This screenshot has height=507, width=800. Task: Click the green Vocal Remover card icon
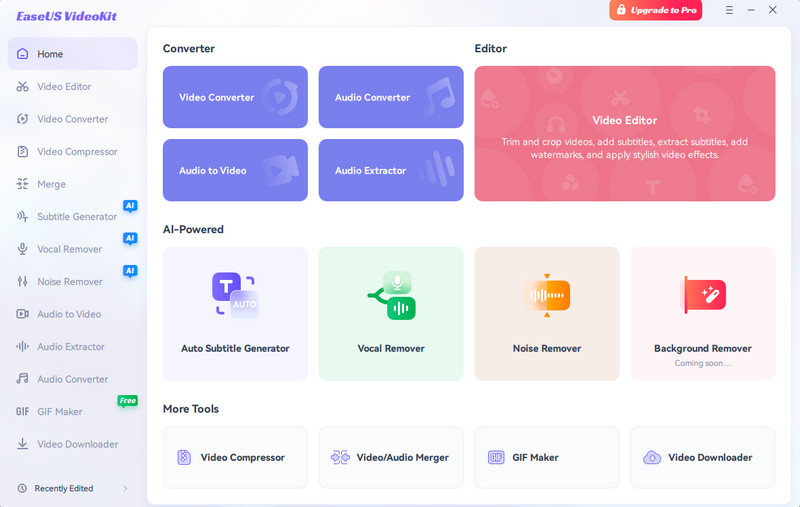tap(392, 295)
